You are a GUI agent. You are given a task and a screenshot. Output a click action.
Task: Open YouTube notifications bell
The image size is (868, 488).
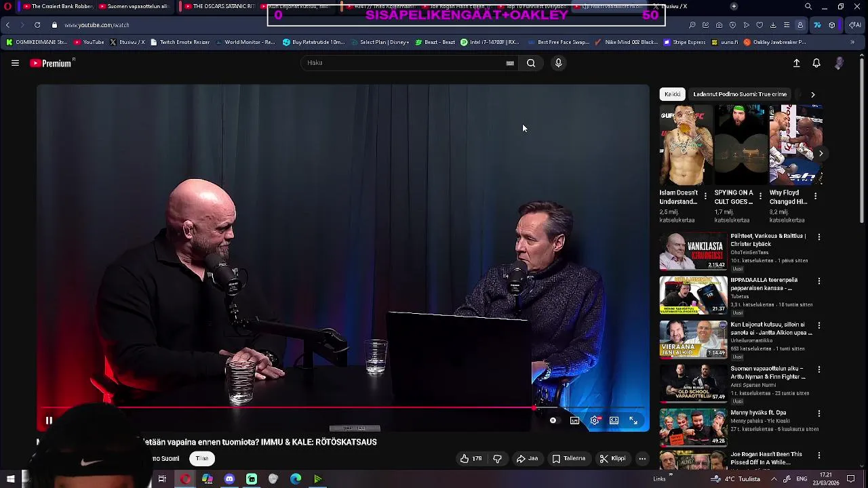816,63
